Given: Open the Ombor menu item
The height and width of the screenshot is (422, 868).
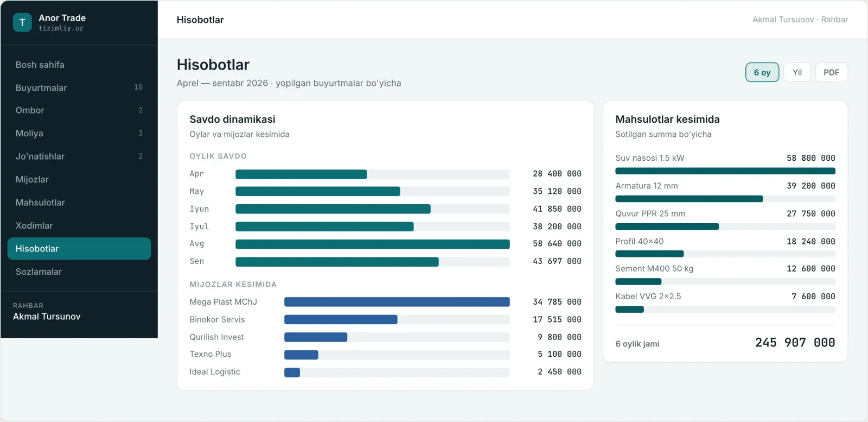Looking at the screenshot, I should [x=79, y=110].
